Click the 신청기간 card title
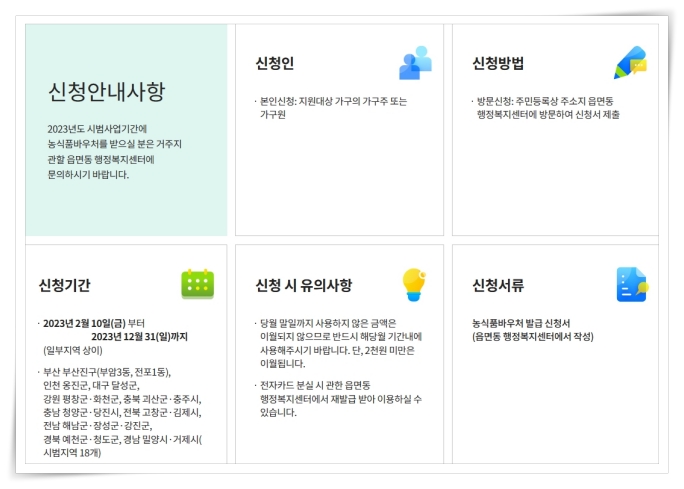Screen dimensions: 684x489 [x=65, y=285]
